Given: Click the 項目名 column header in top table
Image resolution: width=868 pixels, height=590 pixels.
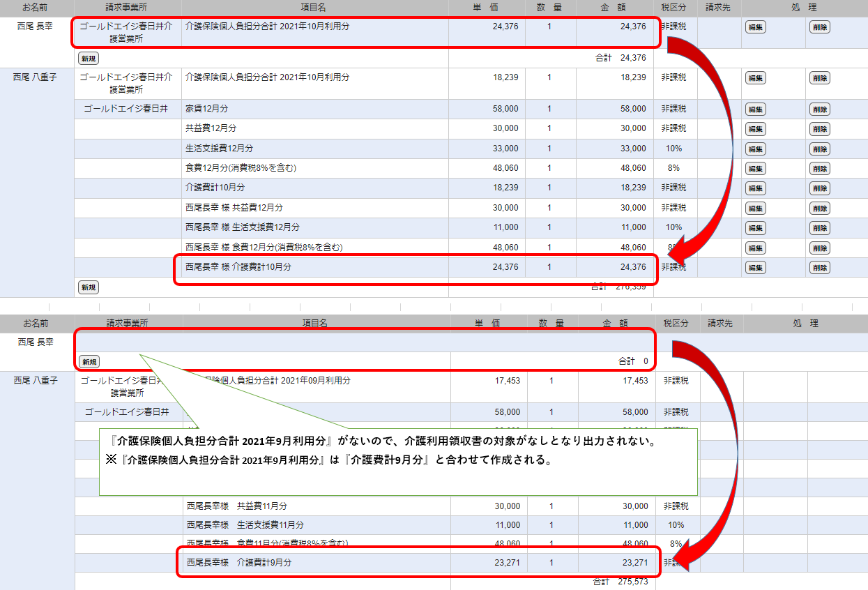Looking at the screenshot, I should 314,7.
